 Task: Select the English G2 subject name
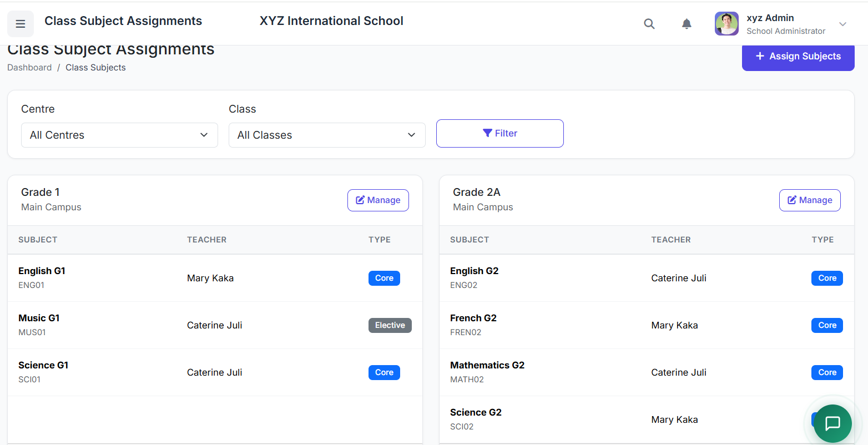[474, 271]
